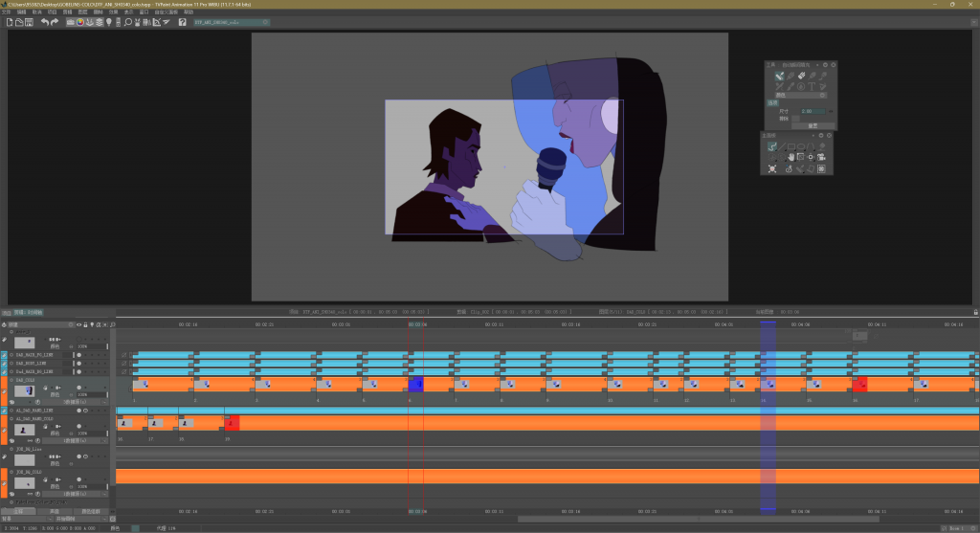Click the help question mark icon

click(182, 21)
